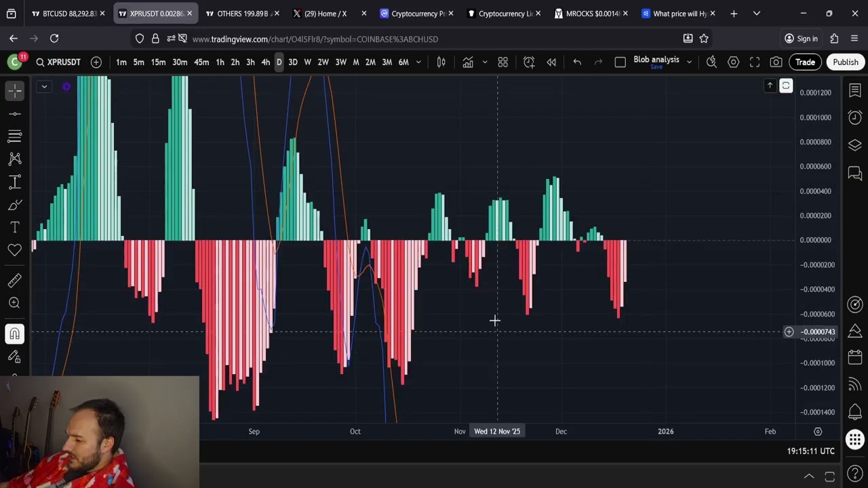The height and width of the screenshot is (488, 868).
Task: Click the 19:15:11 UTC timezone clock
Action: (x=810, y=451)
